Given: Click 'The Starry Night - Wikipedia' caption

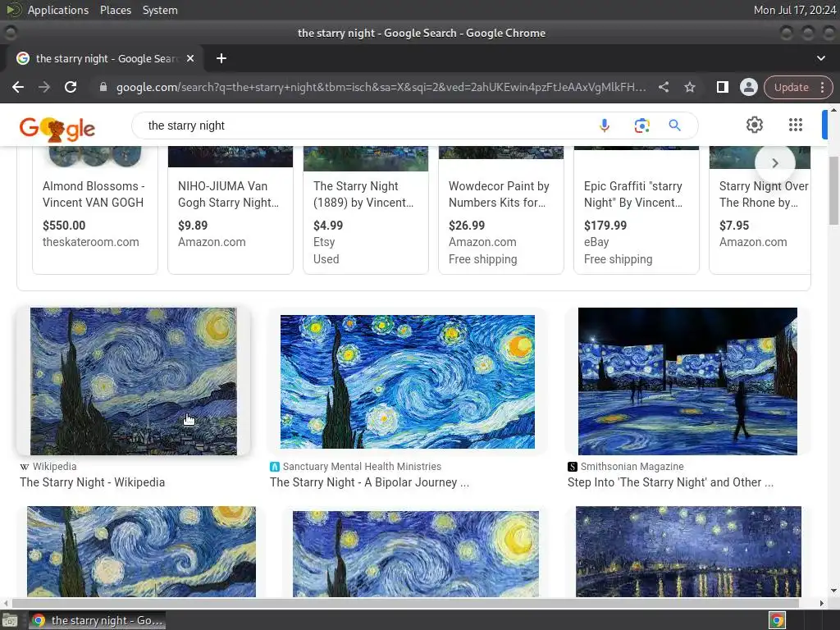Looking at the screenshot, I should (x=92, y=482).
